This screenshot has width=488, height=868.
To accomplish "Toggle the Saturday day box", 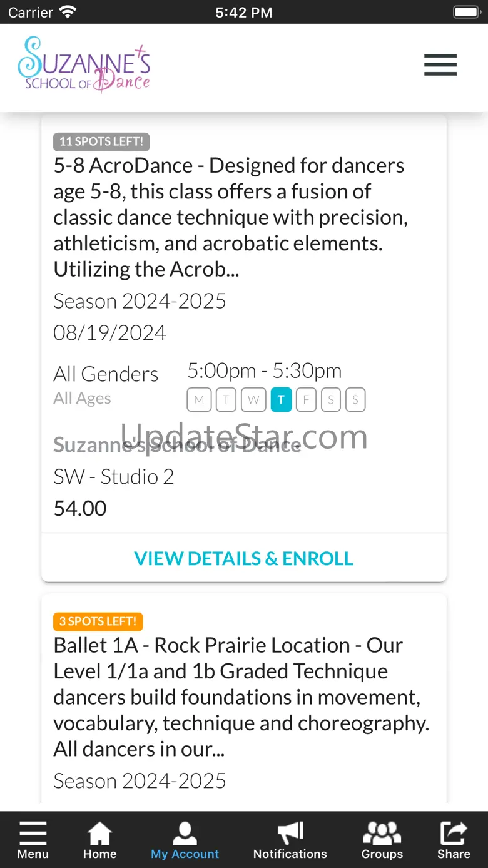I will click(x=331, y=400).
